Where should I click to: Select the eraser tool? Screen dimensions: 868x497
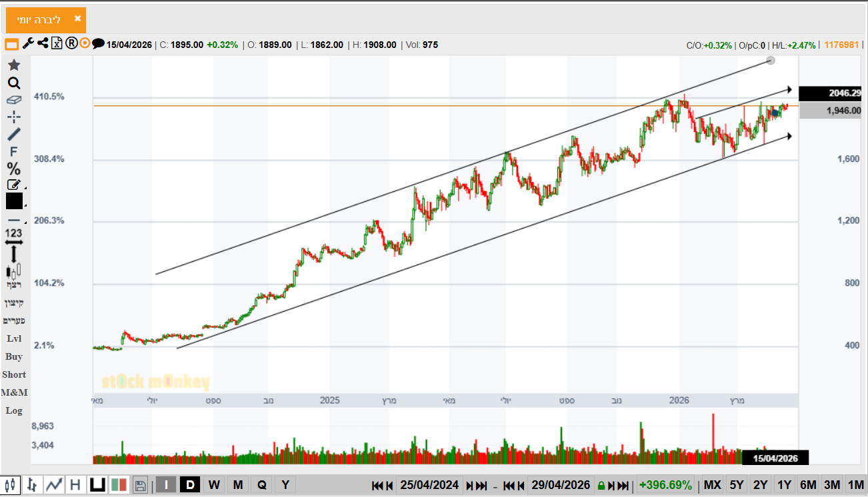pyautogui.click(x=14, y=100)
